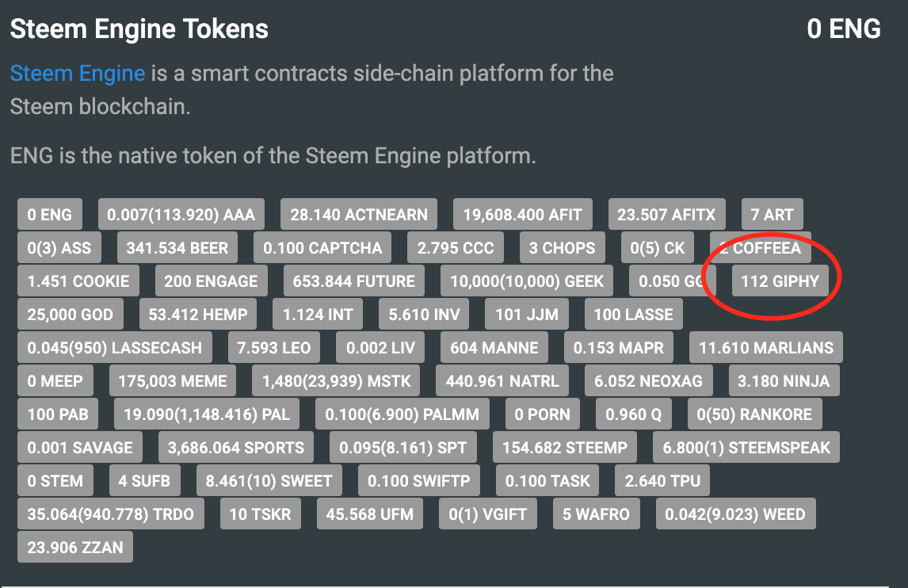908x588 pixels.
Task: Open the 35.064(940.778) TRDO token
Action: (x=110, y=514)
